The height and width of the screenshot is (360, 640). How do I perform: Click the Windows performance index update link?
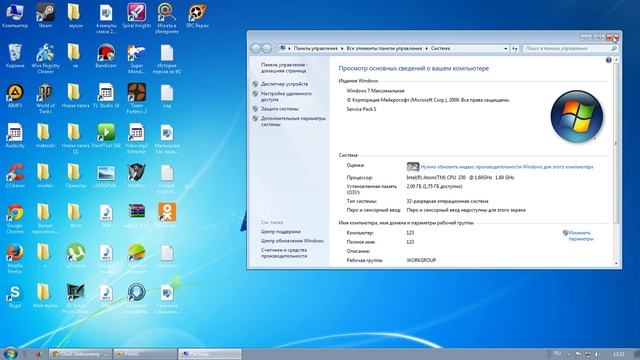pyautogui.click(x=507, y=167)
